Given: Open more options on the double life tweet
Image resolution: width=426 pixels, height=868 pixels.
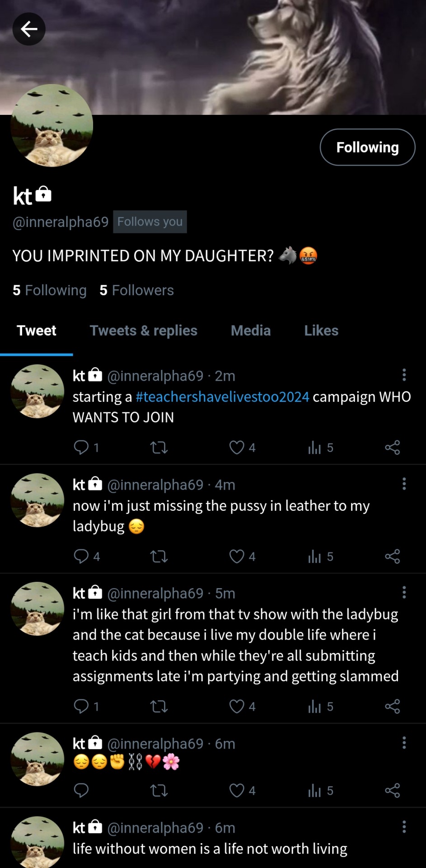Looking at the screenshot, I should point(404,592).
